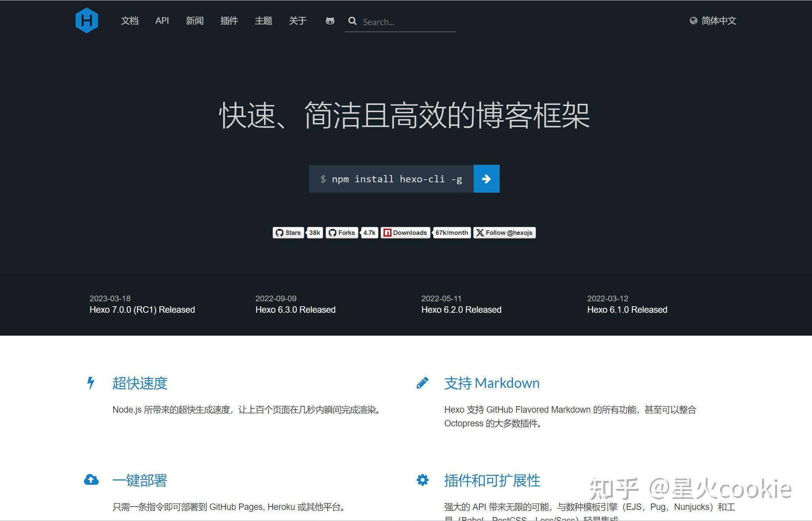This screenshot has width=812, height=521.
Task: Open the GitHub cat icon link
Action: click(x=330, y=21)
